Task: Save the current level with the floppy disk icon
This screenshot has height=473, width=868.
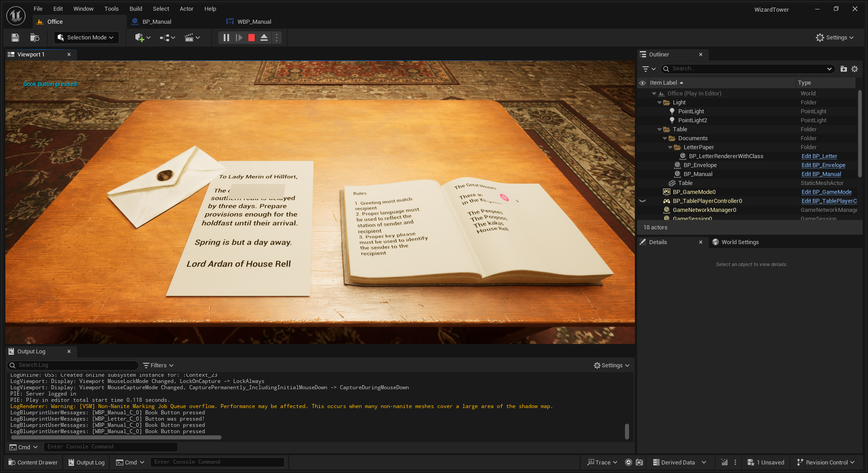Action: (x=15, y=38)
